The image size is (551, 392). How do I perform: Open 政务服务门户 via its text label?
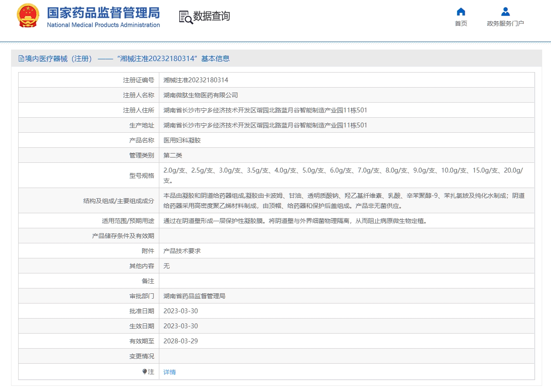505,23
